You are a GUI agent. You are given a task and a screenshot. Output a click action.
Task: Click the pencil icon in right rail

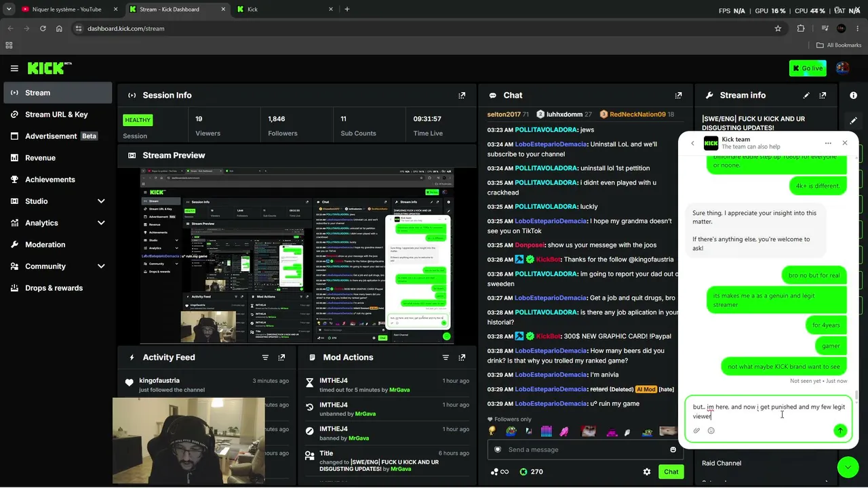854,120
